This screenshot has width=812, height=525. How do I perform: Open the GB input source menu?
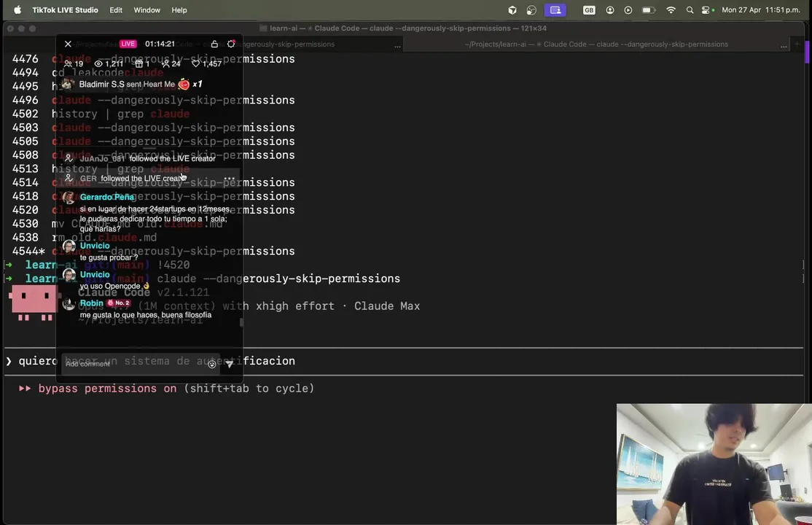589,10
